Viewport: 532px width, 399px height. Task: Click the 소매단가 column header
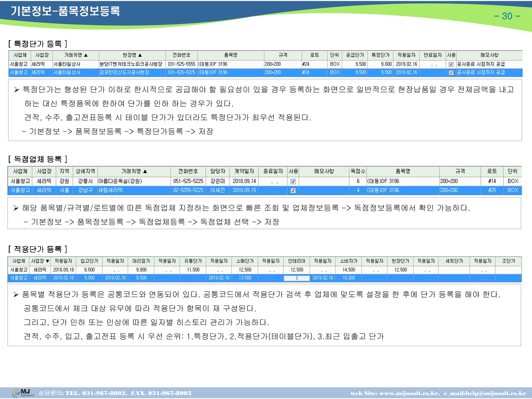click(245, 261)
